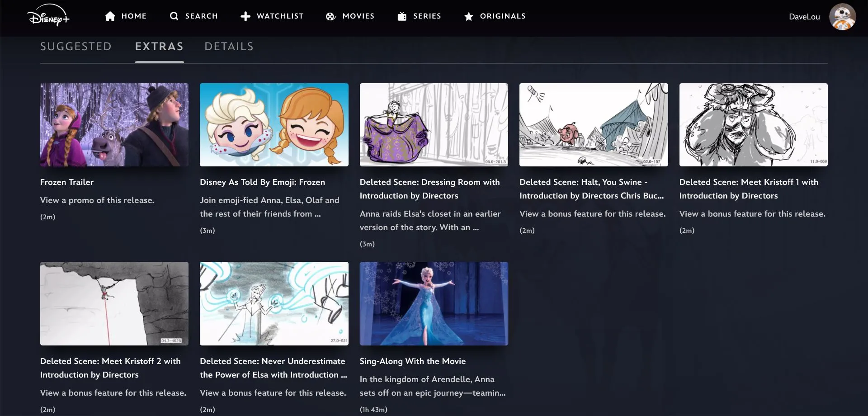Click bonus feature description under Meet Kristoff 1
Image resolution: width=868 pixels, height=416 pixels.
[x=752, y=214]
